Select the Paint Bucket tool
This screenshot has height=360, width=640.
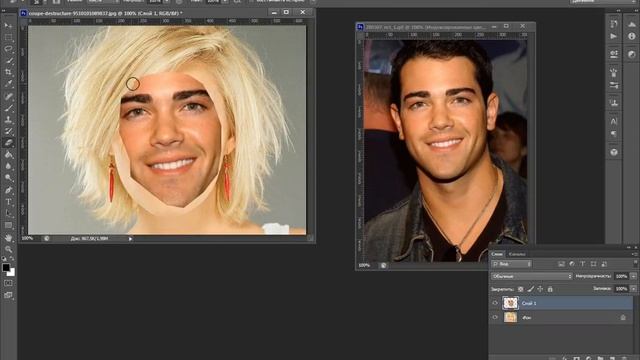(x=8, y=155)
